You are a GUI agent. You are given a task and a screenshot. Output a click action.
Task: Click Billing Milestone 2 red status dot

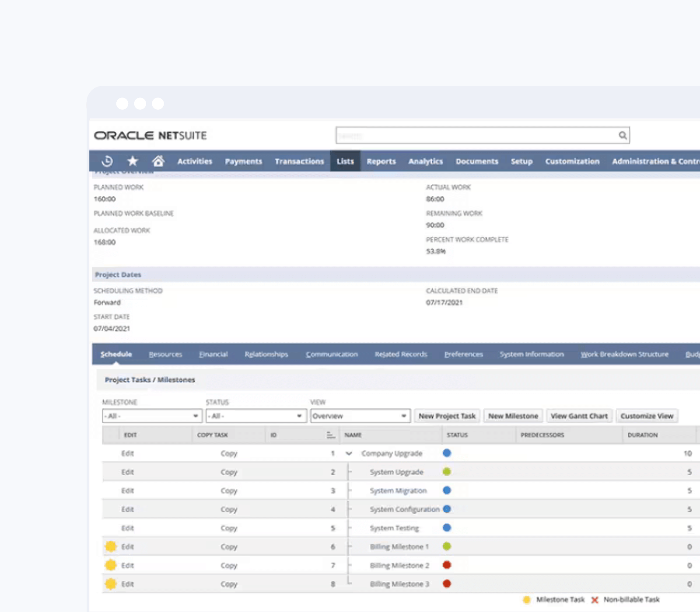(447, 565)
